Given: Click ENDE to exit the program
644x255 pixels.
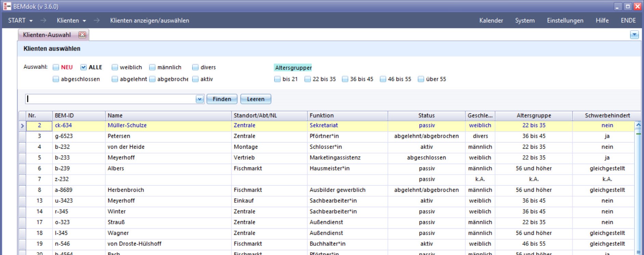Looking at the screenshot, I should tap(628, 21).
